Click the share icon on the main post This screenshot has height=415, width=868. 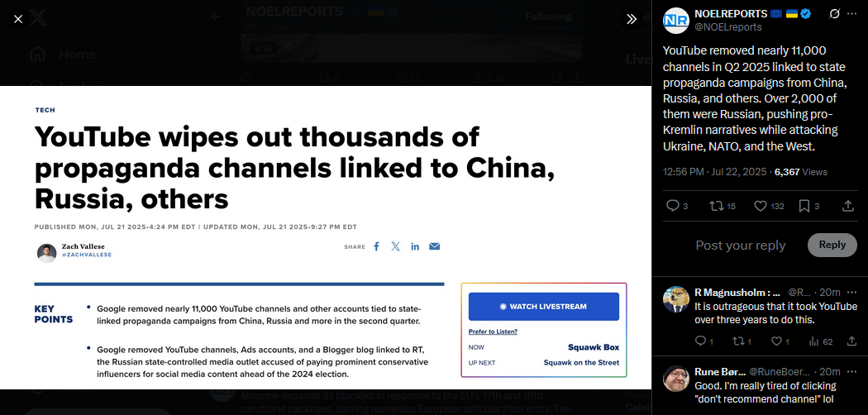coord(847,206)
